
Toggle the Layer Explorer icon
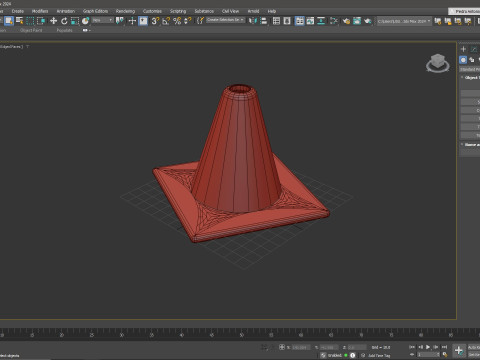click(287, 21)
